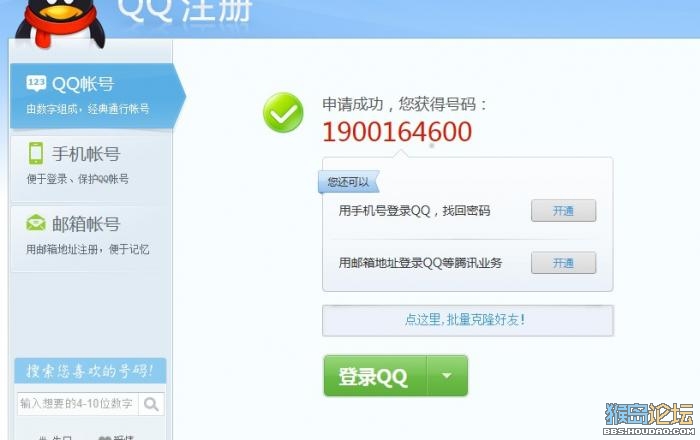Image resolution: width=700 pixels, height=440 pixels.
Task: Click the QQ注册 page title
Action: (x=184, y=10)
